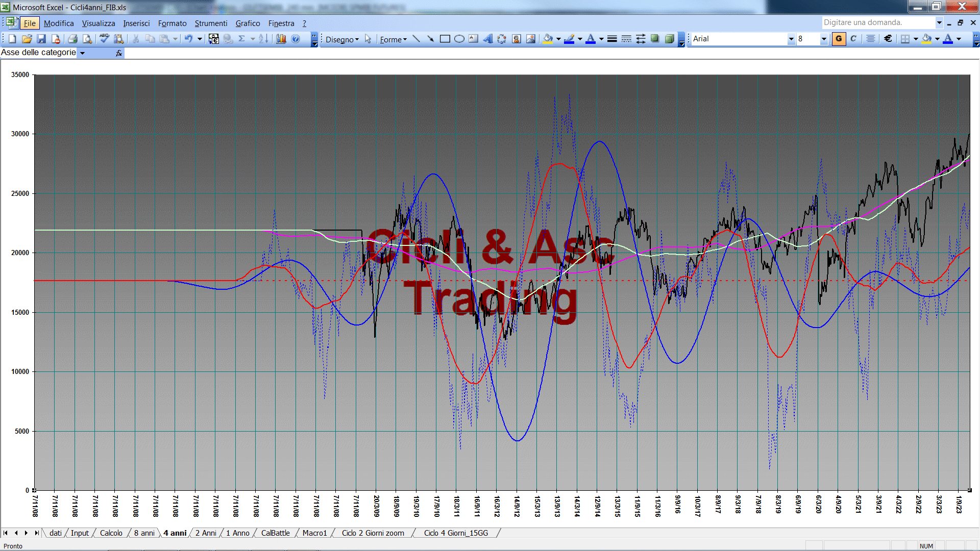Switch to the 'CalBattle' sheet tab
The height and width of the screenshot is (551, 980).
(275, 533)
